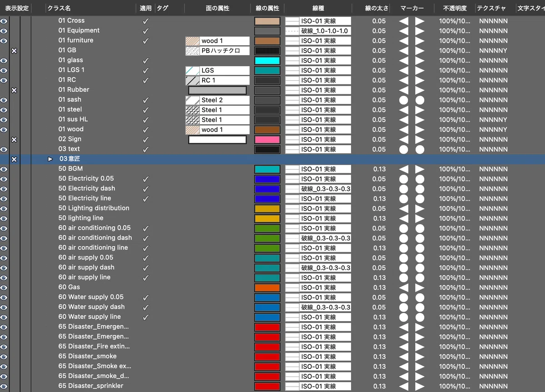Screen dimensions: 545x392
Task: Click the 0.13 line thickness for 60 Gas
Action: click(x=379, y=288)
